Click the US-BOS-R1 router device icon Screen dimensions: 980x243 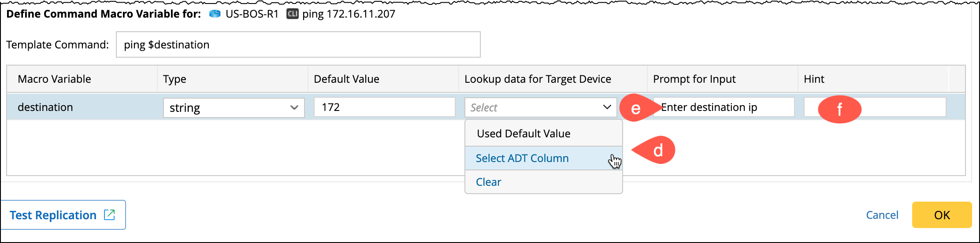tap(215, 14)
